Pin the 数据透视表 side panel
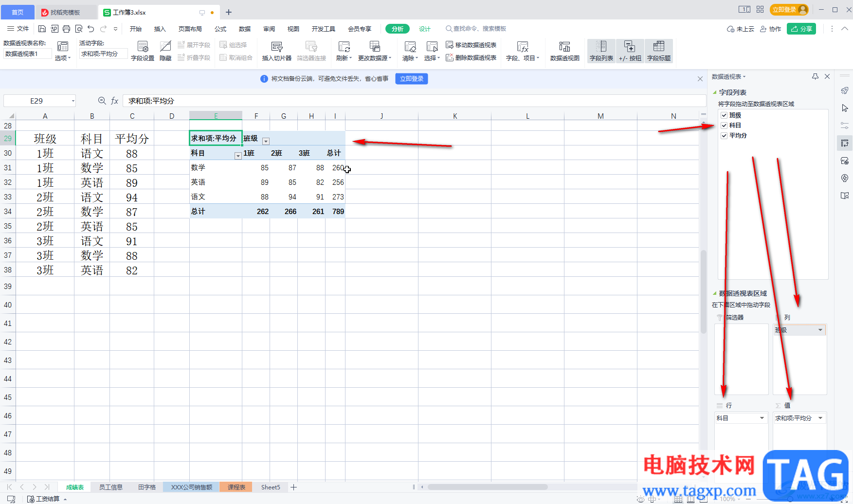The width and height of the screenshot is (853, 504). (x=815, y=76)
